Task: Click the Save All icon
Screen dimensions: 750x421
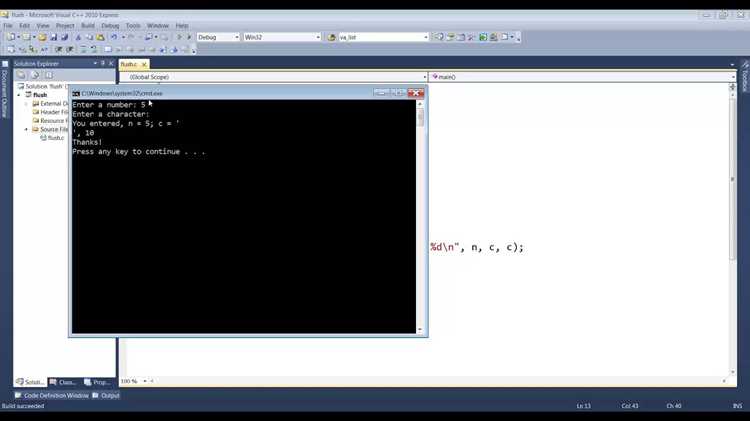Action: (x=64, y=37)
